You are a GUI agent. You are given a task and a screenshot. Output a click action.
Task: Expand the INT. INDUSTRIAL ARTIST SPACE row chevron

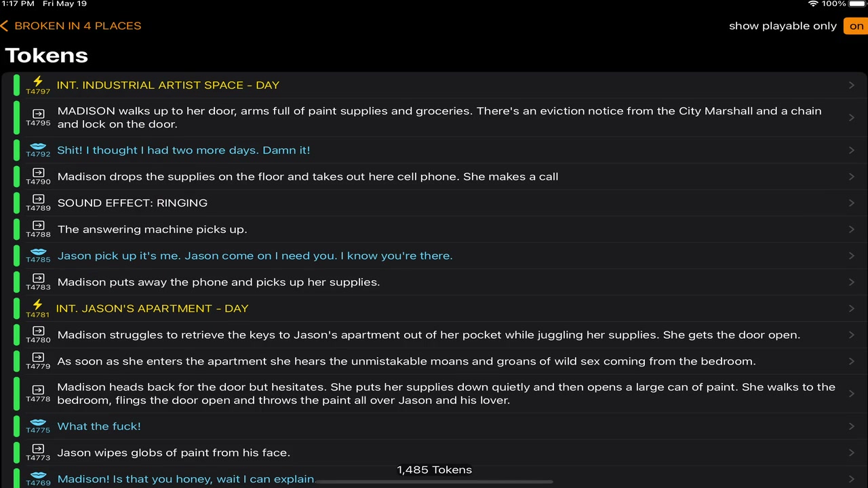(851, 85)
